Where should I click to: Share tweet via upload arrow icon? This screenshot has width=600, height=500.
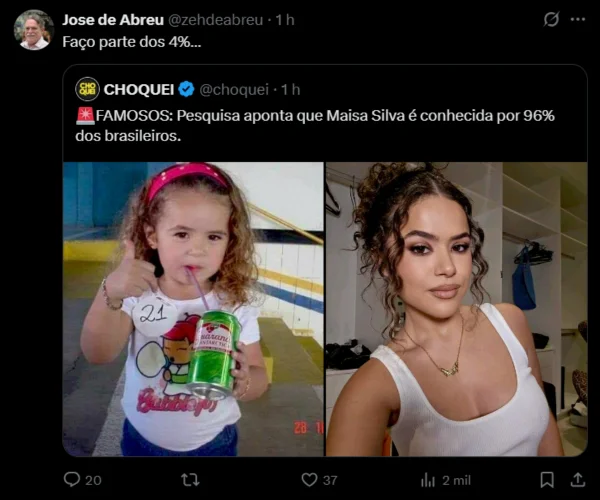click(x=578, y=480)
